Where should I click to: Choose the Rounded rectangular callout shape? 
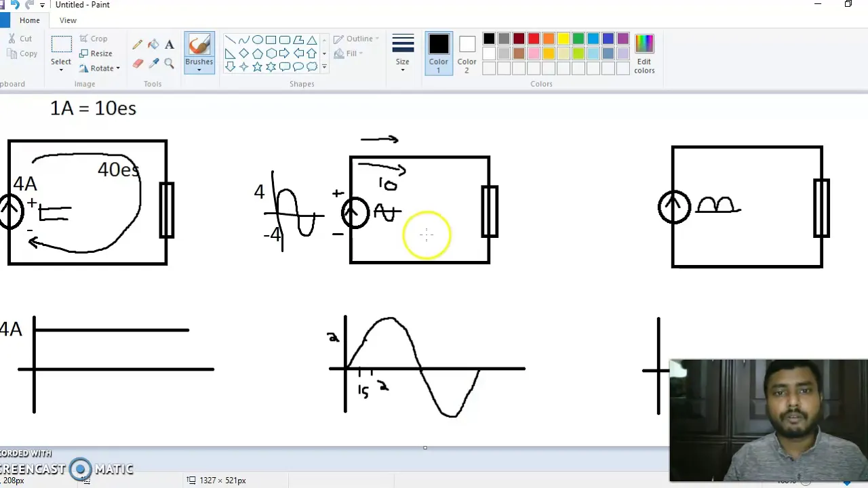tap(284, 66)
